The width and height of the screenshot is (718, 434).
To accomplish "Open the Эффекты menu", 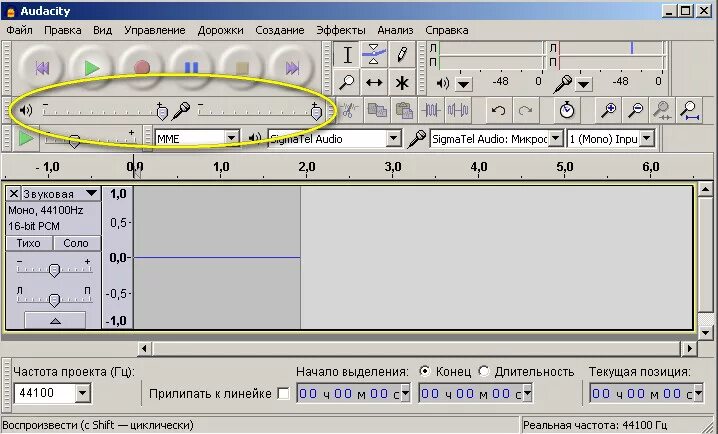I will click(341, 30).
